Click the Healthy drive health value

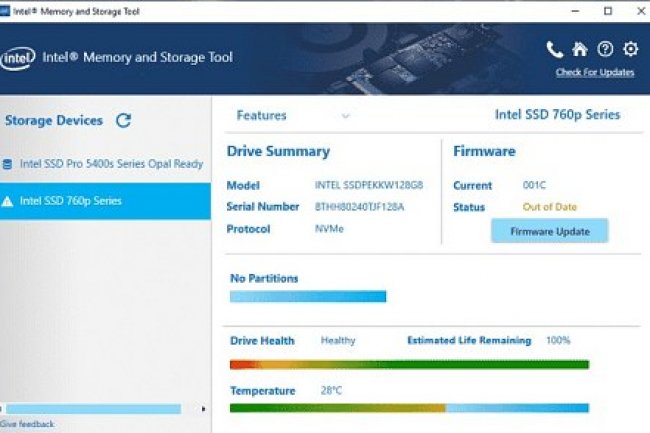click(338, 341)
